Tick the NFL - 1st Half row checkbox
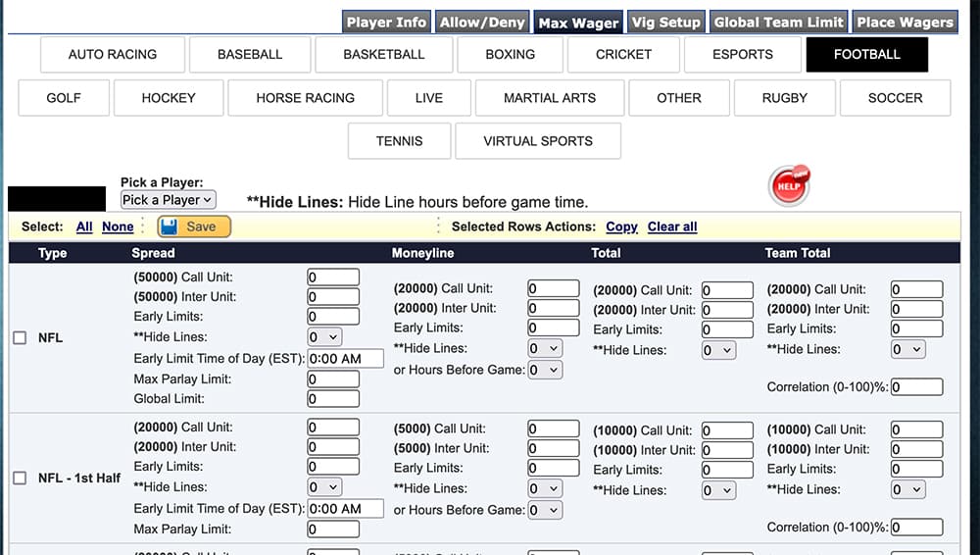Screen dimensions: 980x555 point(20,479)
